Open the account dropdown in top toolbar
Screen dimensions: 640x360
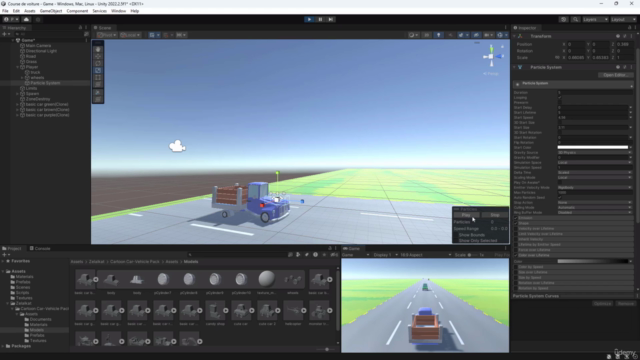(11, 19)
